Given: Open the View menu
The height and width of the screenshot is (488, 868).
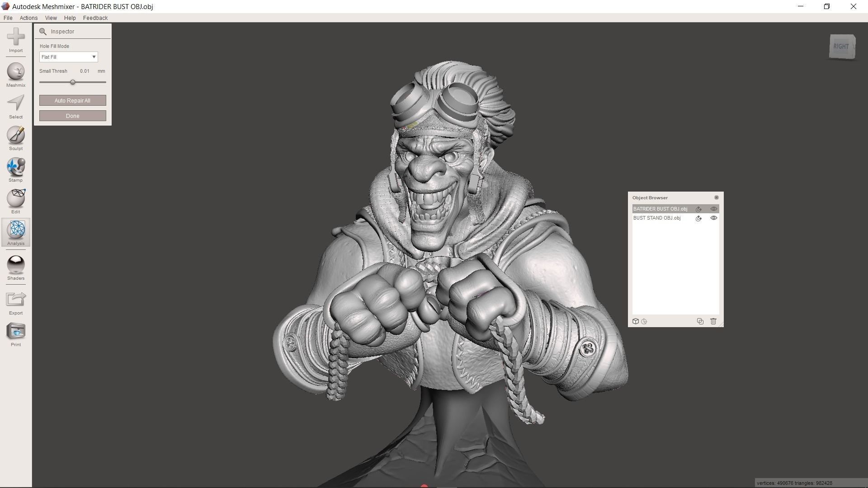Looking at the screenshot, I should (x=51, y=18).
